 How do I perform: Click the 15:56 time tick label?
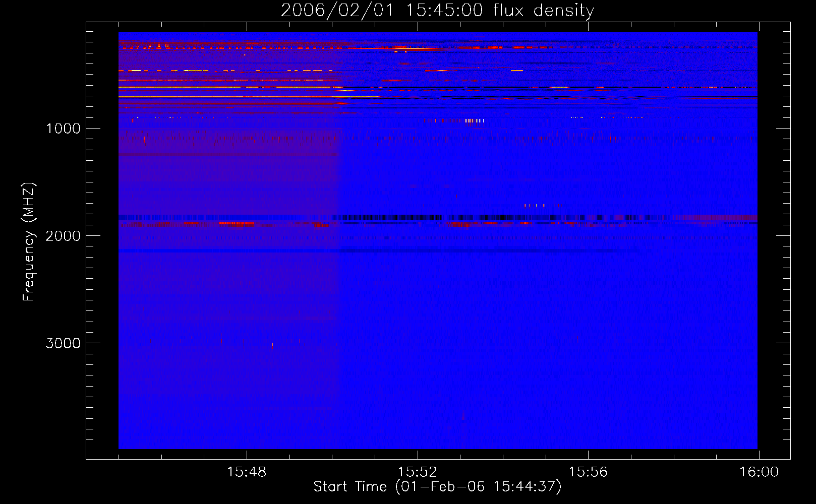(x=588, y=472)
